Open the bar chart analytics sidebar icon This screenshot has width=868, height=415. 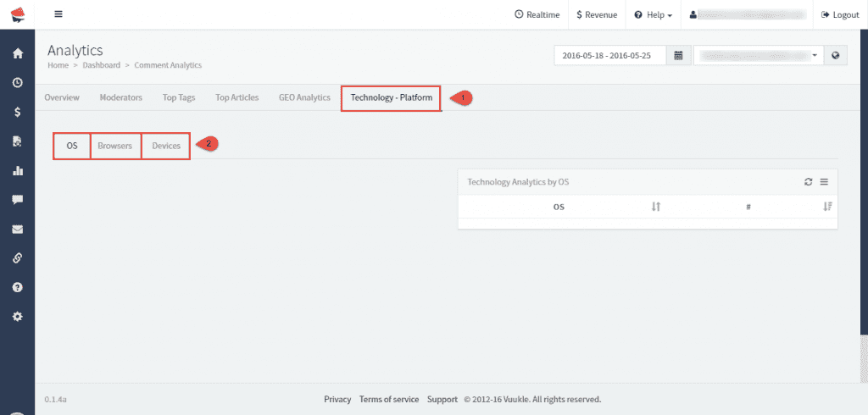point(17,170)
